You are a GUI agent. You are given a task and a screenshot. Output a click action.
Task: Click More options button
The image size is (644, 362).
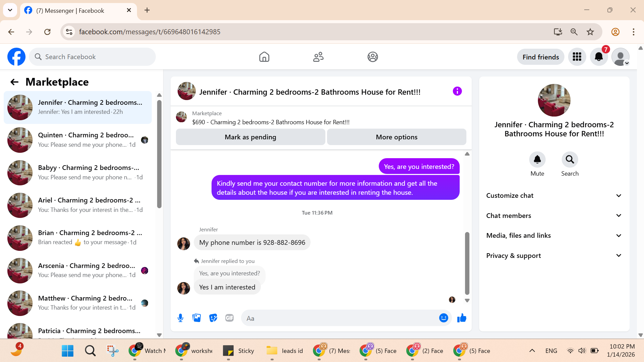[x=397, y=137]
